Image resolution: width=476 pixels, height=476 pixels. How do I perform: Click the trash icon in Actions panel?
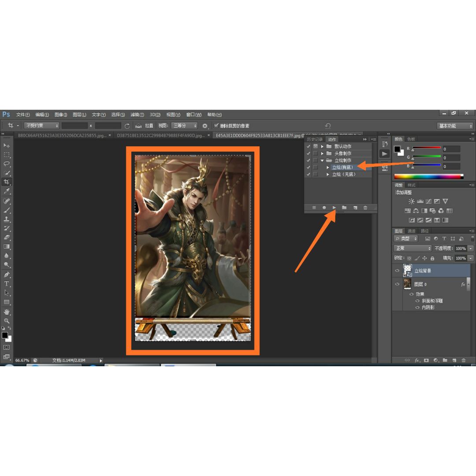(365, 208)
